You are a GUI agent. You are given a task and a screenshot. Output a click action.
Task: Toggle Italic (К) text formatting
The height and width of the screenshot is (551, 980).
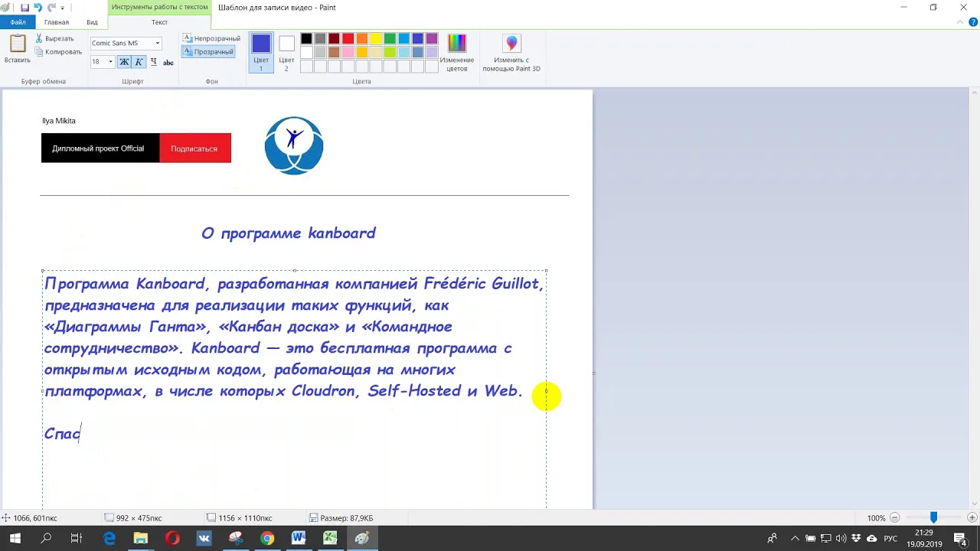click(139, 62)
